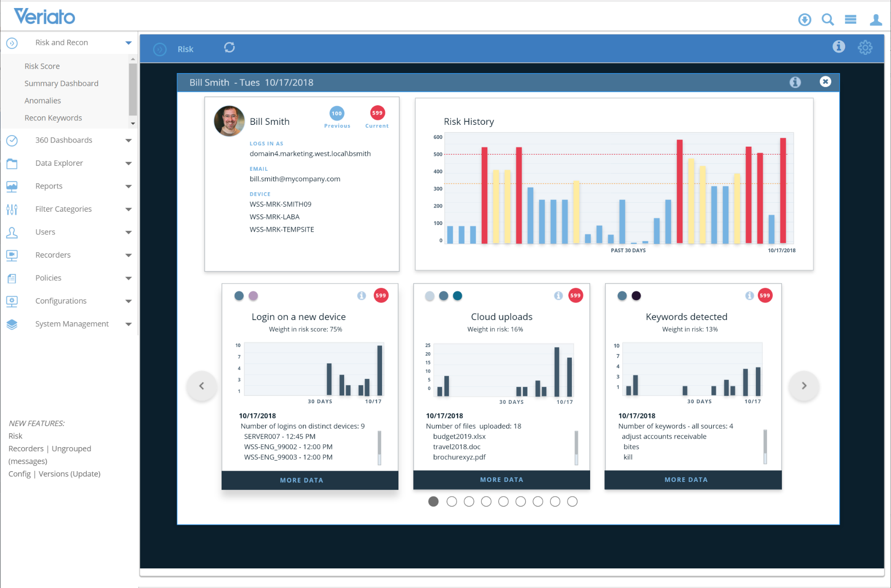Expand the 360 Dashboards section

click(128, 140)
